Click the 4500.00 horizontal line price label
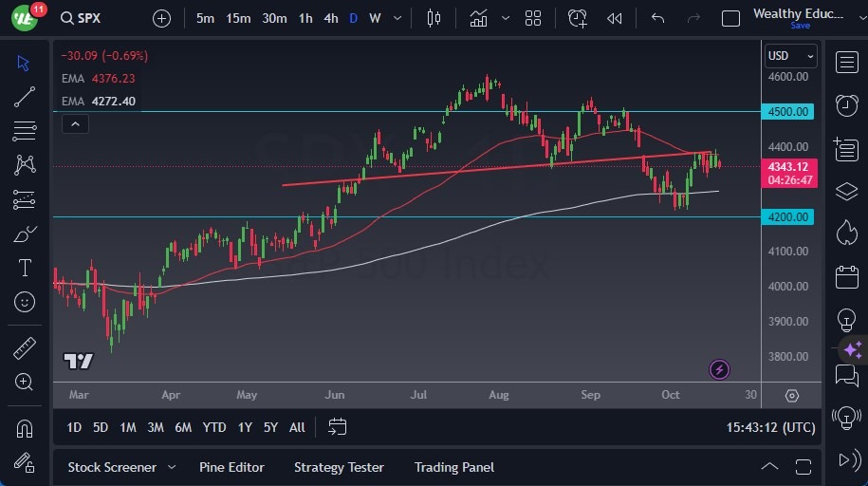868x486 pixels. click(x=789, y=112)
